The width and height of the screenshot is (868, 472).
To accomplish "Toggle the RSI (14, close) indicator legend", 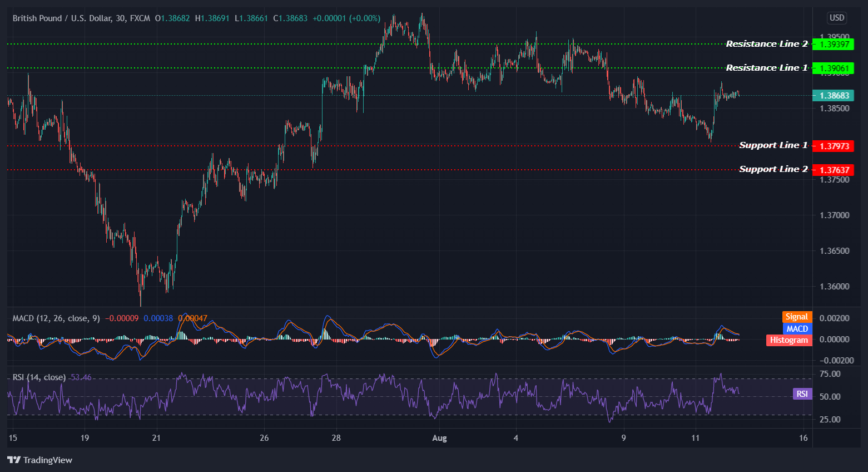I will tap(38, 377).
